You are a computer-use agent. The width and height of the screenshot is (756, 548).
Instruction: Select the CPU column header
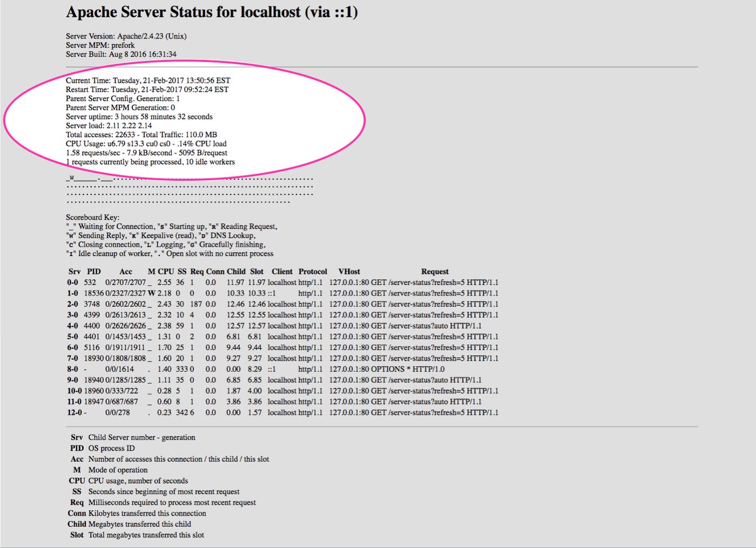165,271
